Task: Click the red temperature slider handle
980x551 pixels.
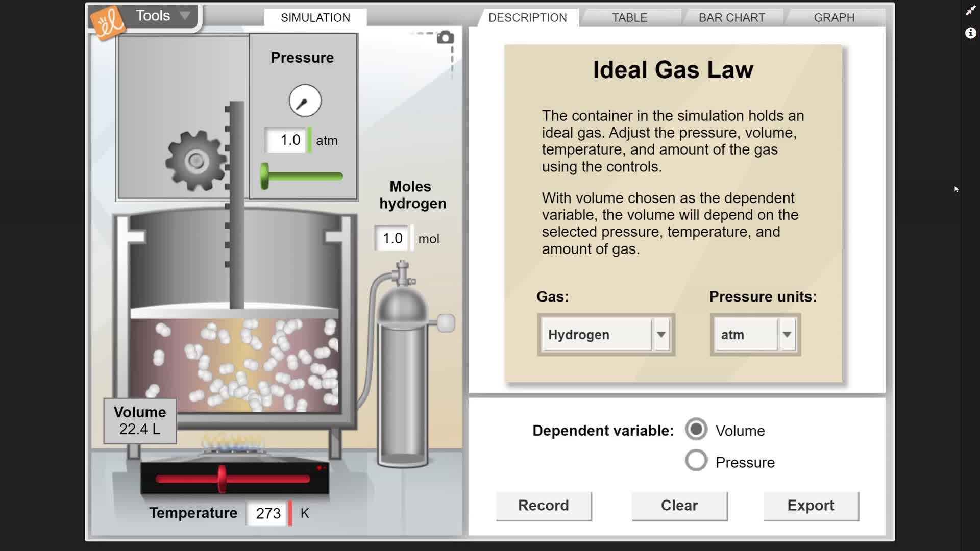Action: point(222,479)
